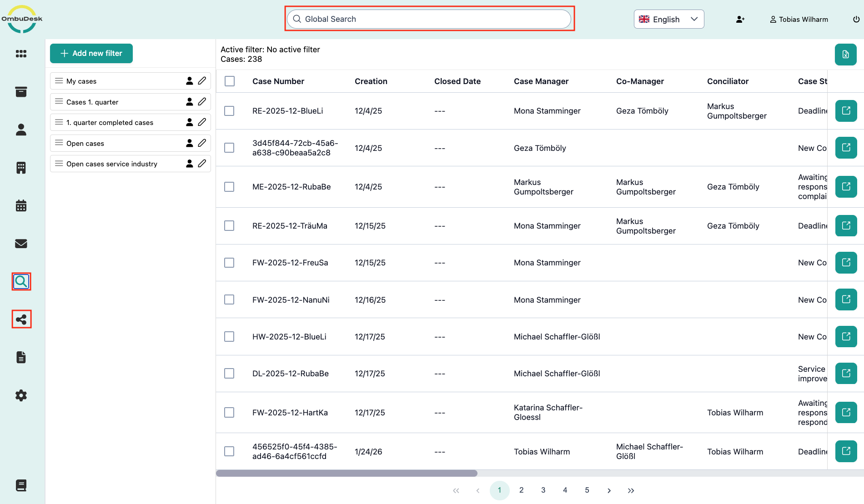Open the archive box icon in sidebar

click(x=21, y=92)
